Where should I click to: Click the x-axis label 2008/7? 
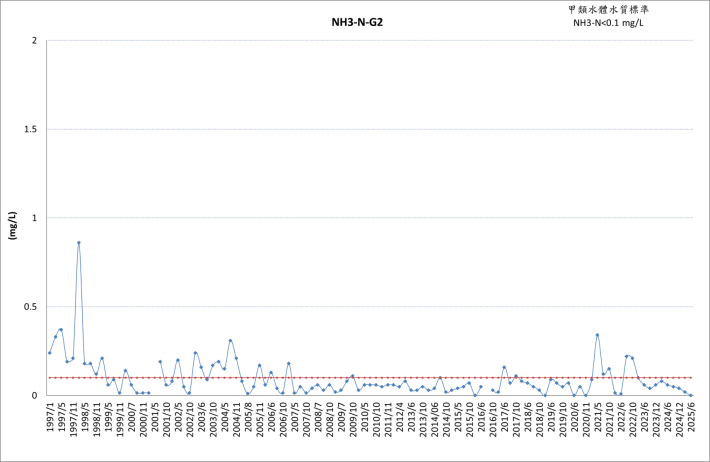[x=318, y=418]
